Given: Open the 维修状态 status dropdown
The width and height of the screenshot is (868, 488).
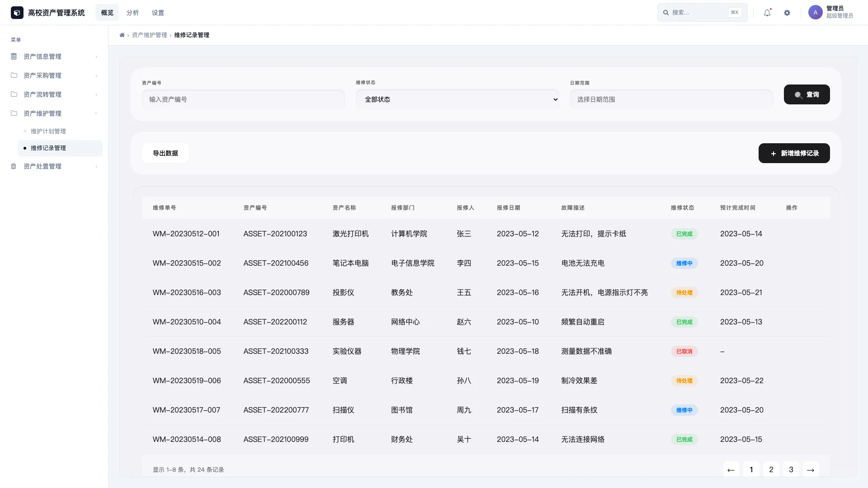Looking at the screenshot, I should pyautogui.click(x=458, y=99).
